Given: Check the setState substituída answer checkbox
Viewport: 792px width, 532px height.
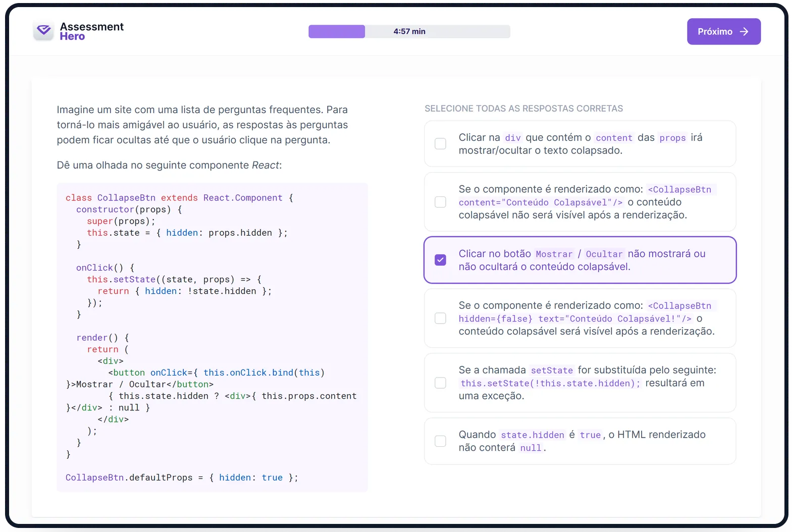Looking at the screenshot, I should [x=441, y=383].
